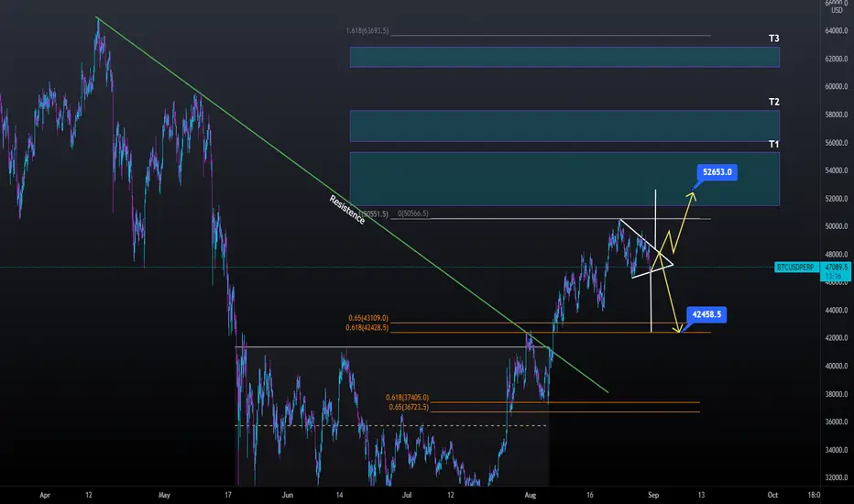Viewport: 854px width, 504px height.
Task: Click the 42000.0 price axis label
Action: 837,338
